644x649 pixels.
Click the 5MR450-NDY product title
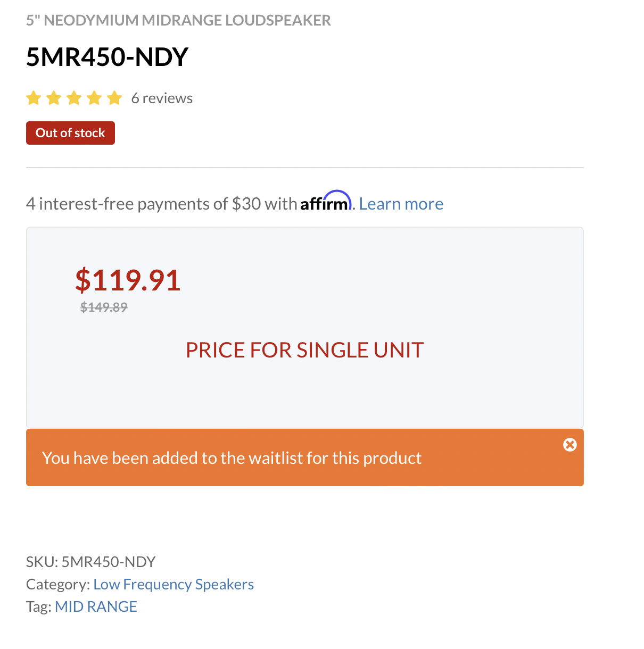click(107, 57)
